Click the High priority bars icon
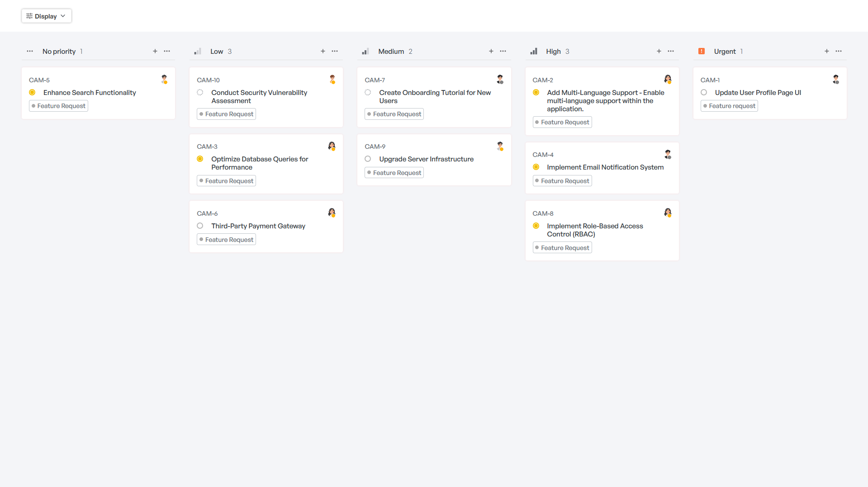The height and width of the screenshot is (487, 868). click(534, 51)
